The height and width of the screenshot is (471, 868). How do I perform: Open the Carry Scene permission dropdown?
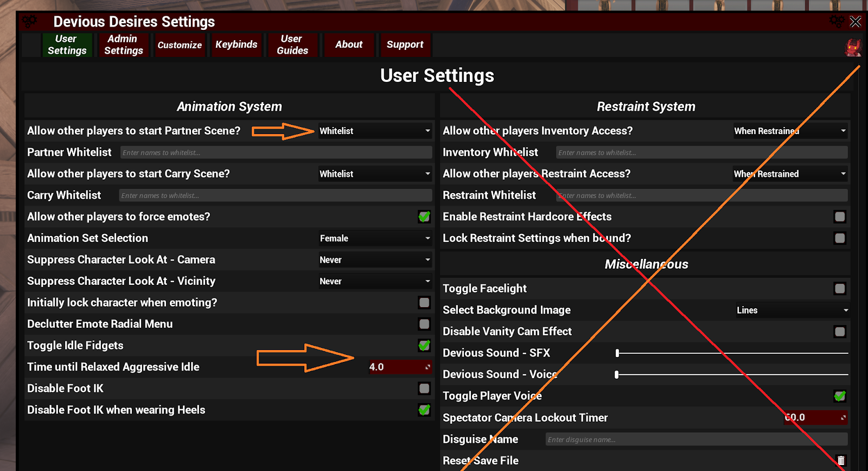pos(375,174)
